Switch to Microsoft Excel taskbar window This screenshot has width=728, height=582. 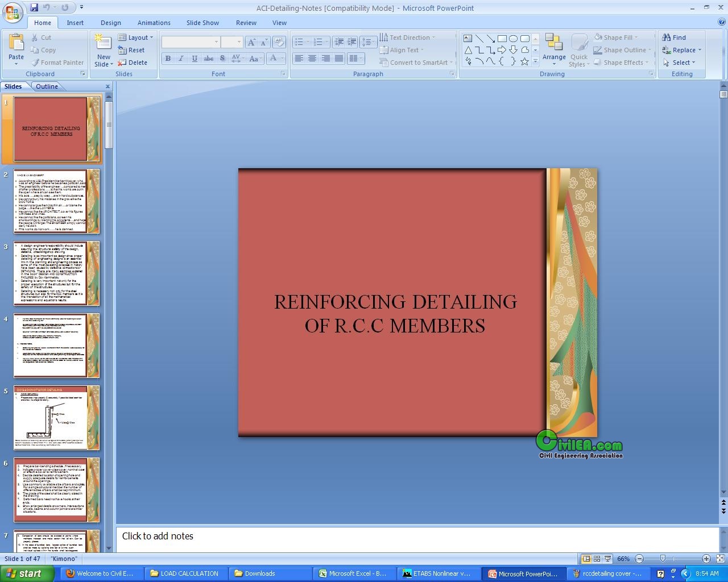coord(355,573)
